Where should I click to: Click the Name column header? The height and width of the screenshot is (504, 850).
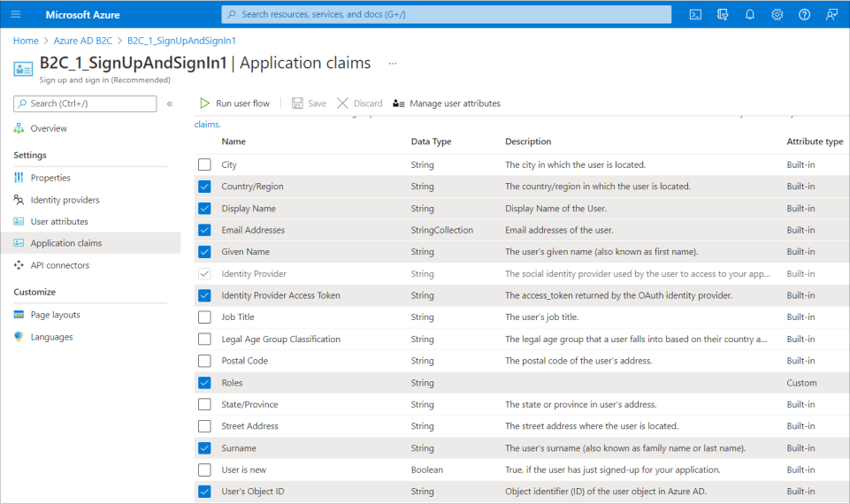pos(234,141)
